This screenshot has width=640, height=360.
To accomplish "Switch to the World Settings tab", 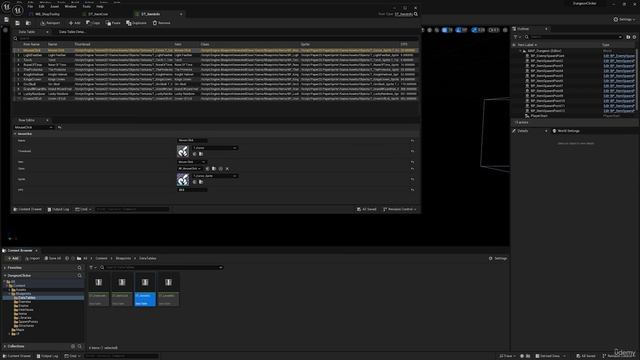I will [x=566, y=131].
